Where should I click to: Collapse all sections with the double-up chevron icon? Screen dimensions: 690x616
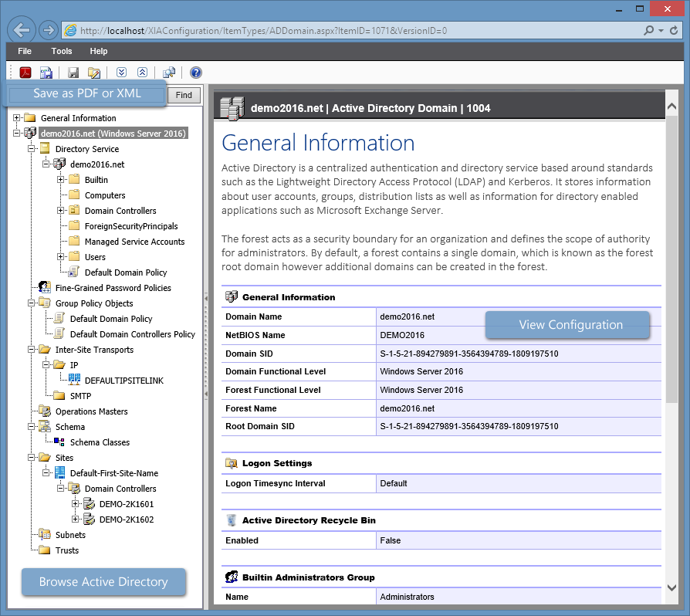click(x=142, y=73)
